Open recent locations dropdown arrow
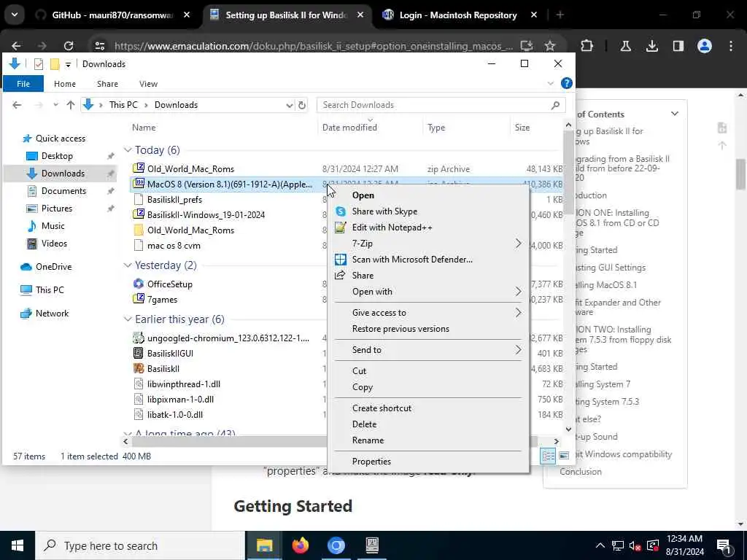Screen dimensions: 747x560 [55, 105]
